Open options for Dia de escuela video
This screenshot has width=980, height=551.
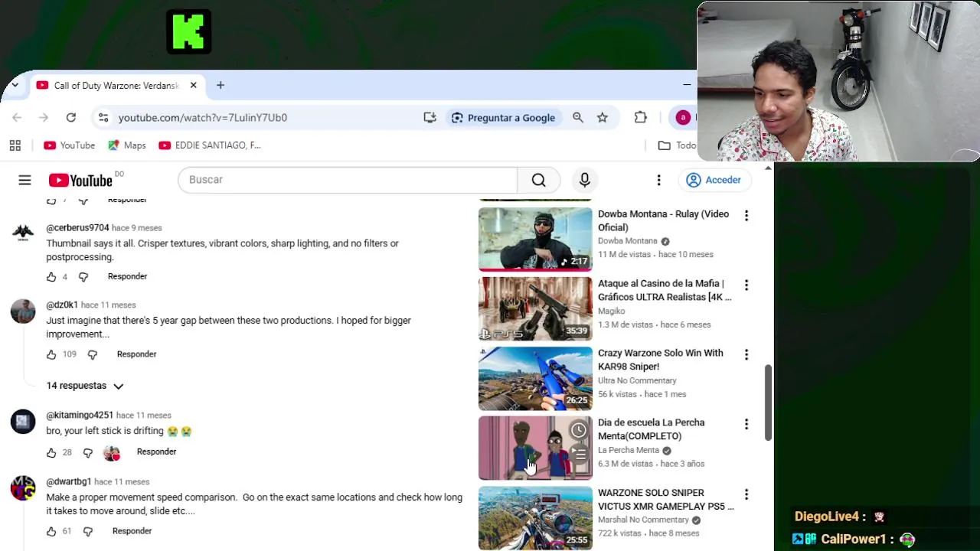click(746, 425)
